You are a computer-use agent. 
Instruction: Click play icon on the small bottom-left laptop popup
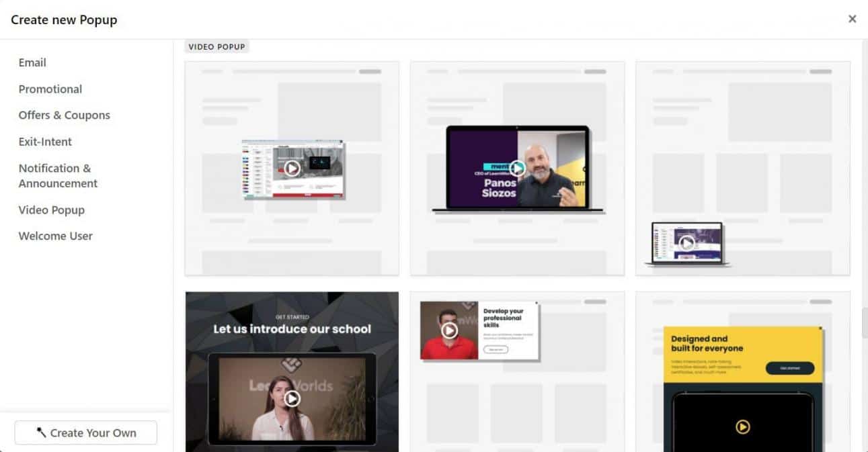coord(686,243)
